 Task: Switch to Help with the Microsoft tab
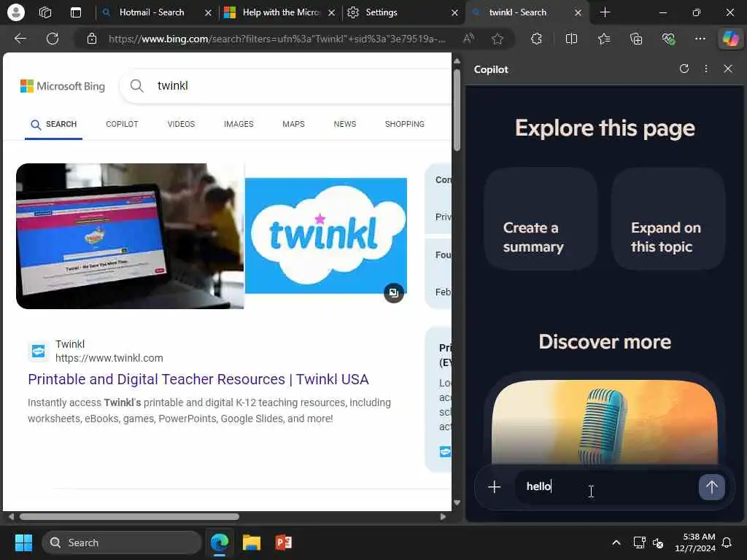pyautogui.click(x=281, y=12)
